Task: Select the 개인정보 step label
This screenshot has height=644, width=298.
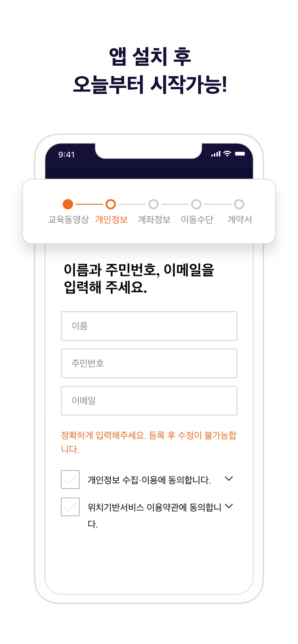Action: coord(111,219)
